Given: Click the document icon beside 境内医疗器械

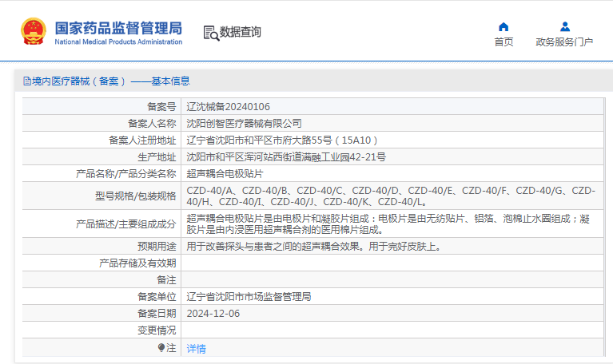Looking at the screenshot, I should [x=27, y=81].
